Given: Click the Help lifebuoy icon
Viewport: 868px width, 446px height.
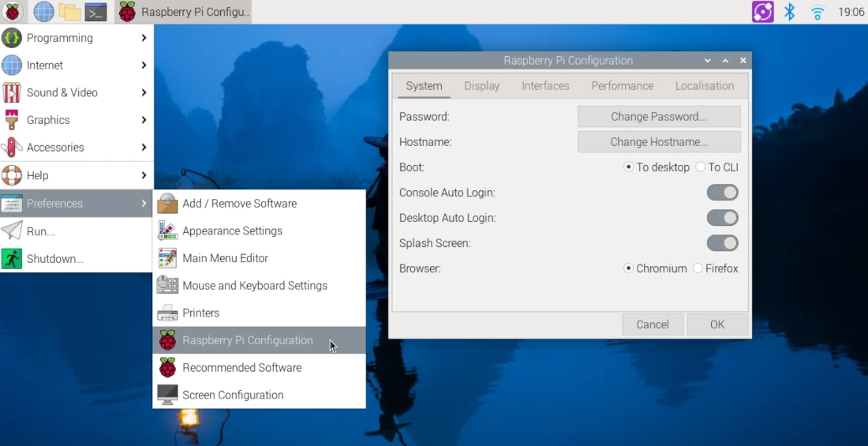Looking at the screenshot, I should (12, 175).
